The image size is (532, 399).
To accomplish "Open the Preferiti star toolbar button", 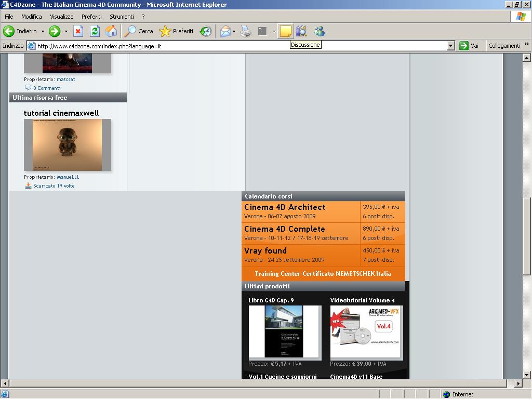I will (176, 31).
